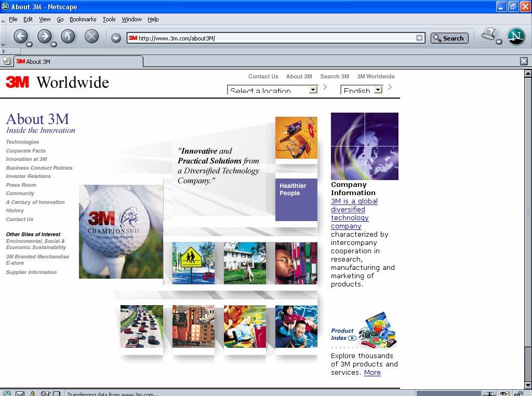Click the school crossing sign thumbnail

point(193,263)
